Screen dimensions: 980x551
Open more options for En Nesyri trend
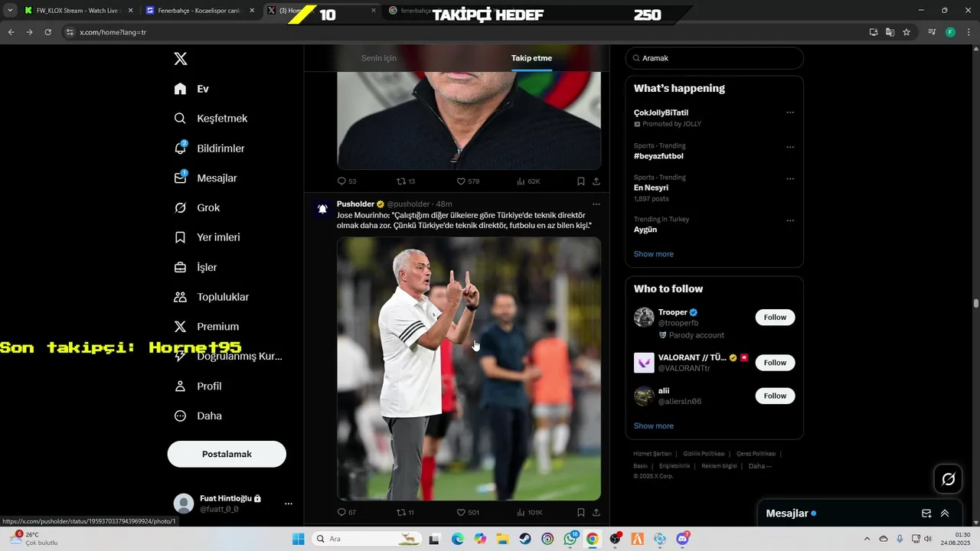[790, 179]
